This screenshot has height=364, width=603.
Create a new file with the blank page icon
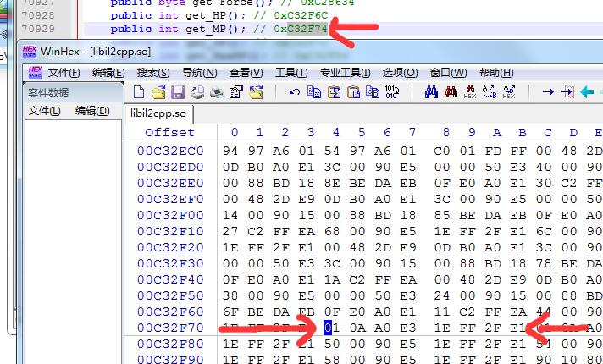click(x=139, y=92)
